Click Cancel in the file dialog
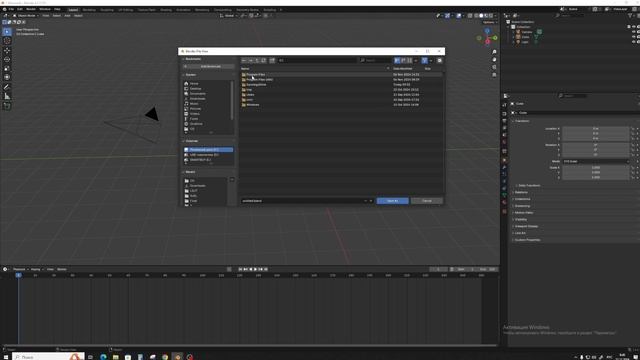 click(x=427, y=201)
